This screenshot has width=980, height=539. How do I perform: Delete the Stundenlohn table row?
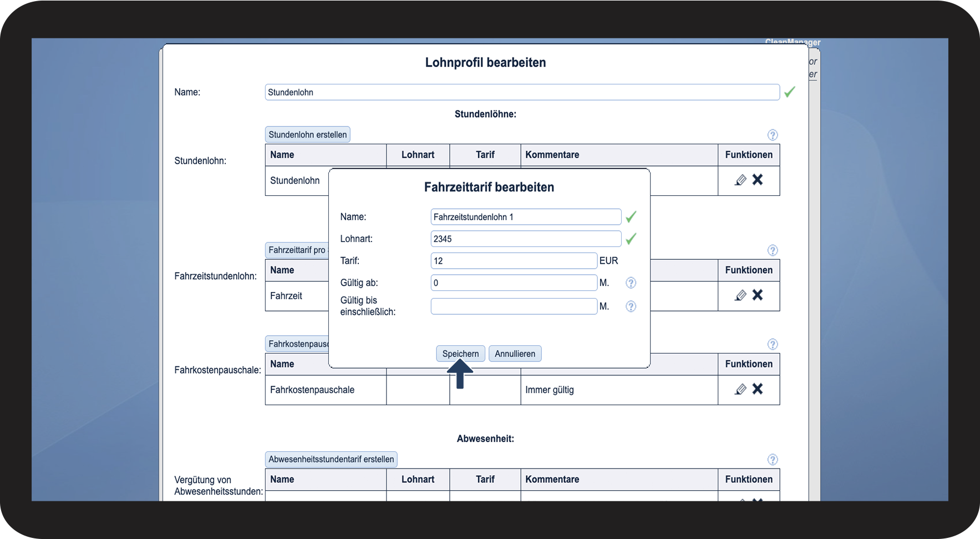click(758, 180)
